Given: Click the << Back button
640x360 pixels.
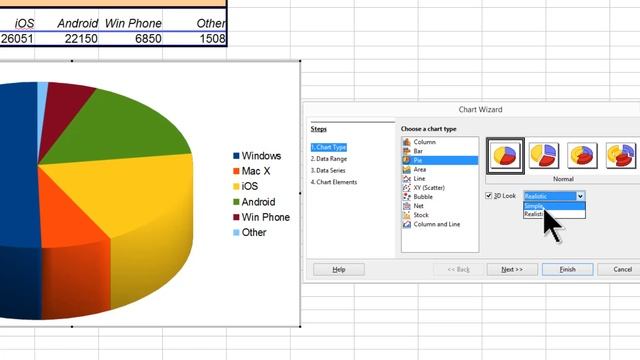Looking at the screenshot, I should pos(458,269).
